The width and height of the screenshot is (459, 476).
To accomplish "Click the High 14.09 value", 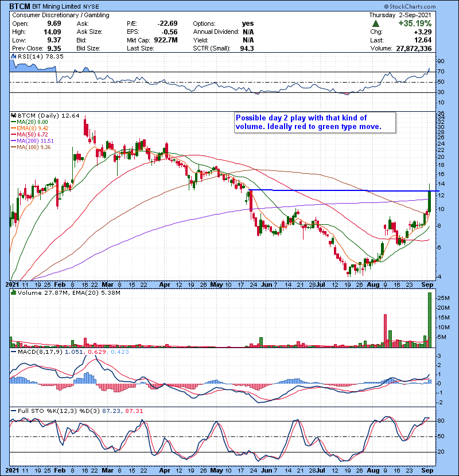I will (52, 32).
